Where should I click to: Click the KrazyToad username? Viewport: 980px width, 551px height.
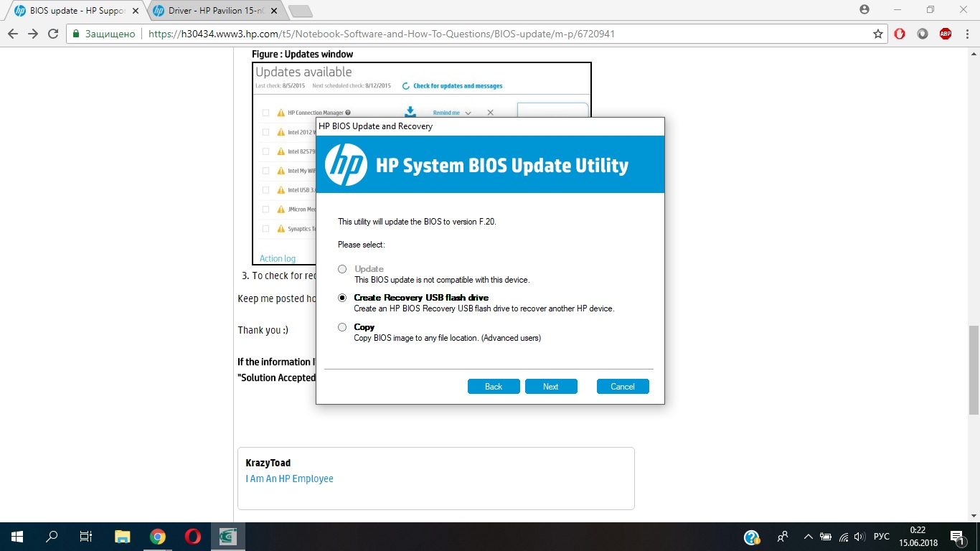(268, 463)
